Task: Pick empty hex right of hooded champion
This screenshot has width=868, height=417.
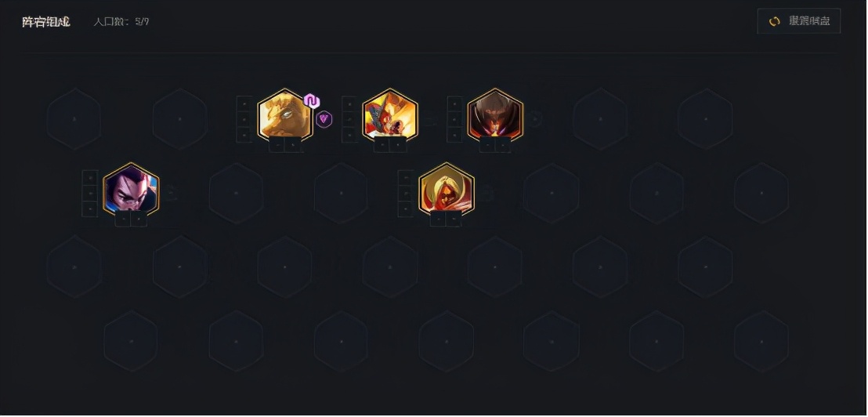Action: (552, 193)
